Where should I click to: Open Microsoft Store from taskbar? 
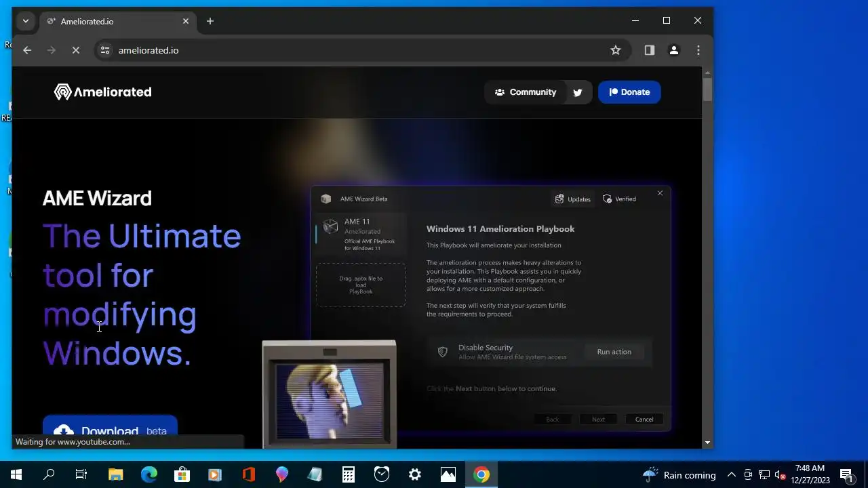tap(182, 474)
